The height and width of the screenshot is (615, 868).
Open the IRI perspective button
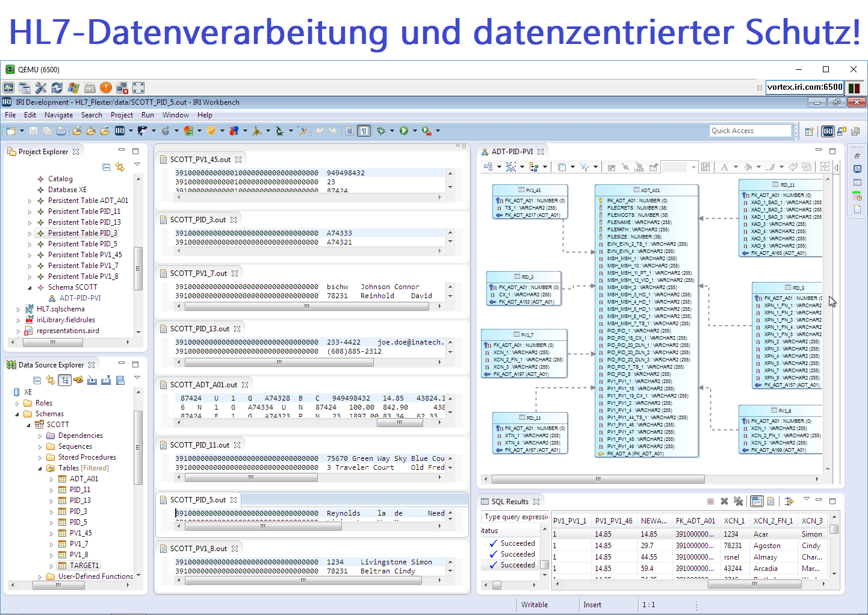pyautogui.click(x=828, y=131)
